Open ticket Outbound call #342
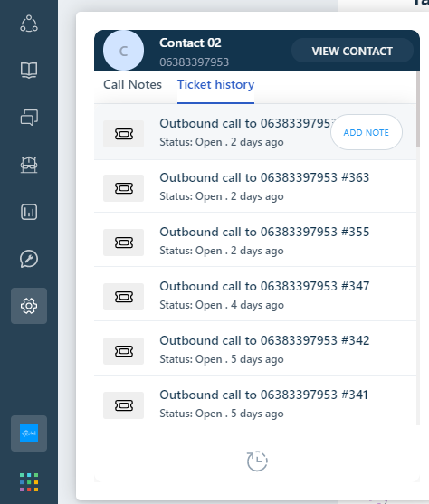The width and height of the screenshot is (429, 504). [255, 349]
